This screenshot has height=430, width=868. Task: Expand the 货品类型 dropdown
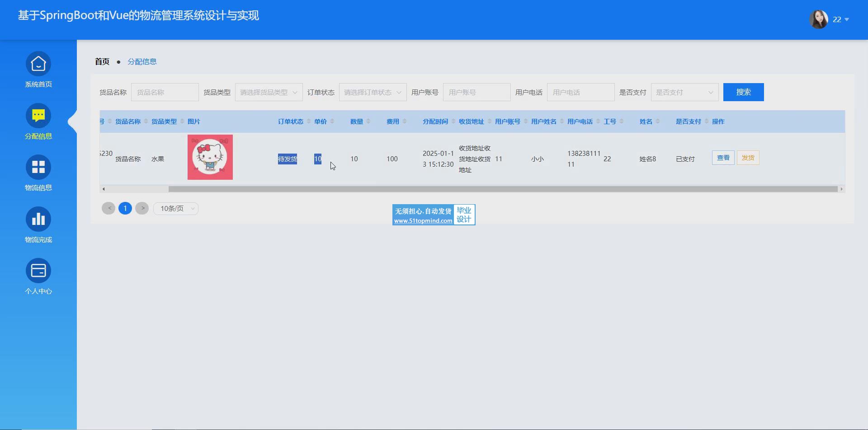coord(269,92)
